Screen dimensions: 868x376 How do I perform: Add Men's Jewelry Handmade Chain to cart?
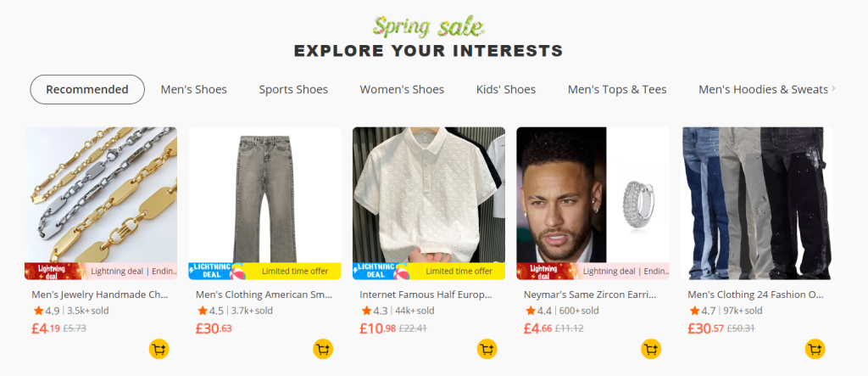click(159, 349)
